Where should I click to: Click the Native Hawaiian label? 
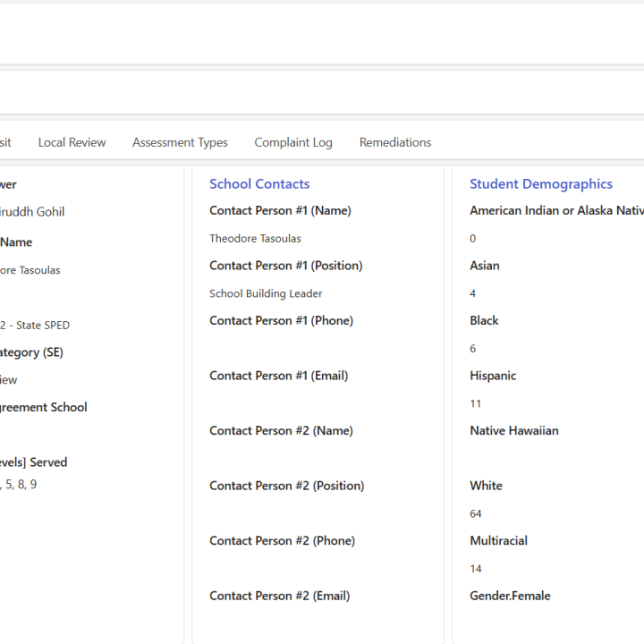tap(513, 431)
